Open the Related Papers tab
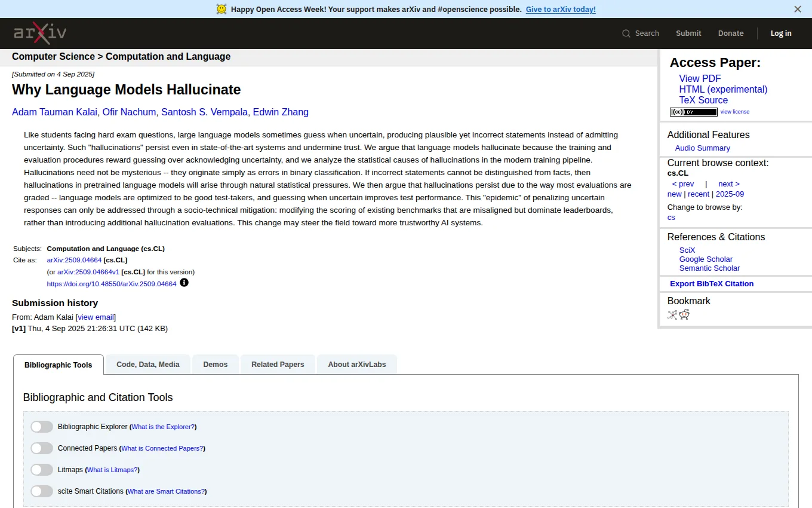812x508 pixels. click(x=278, y=365)
